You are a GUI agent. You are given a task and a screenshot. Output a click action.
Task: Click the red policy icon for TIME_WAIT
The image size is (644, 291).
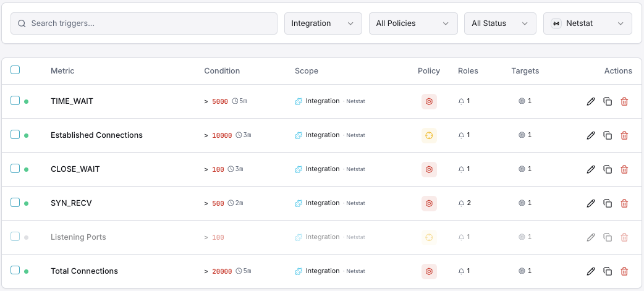tap(429, 101)
